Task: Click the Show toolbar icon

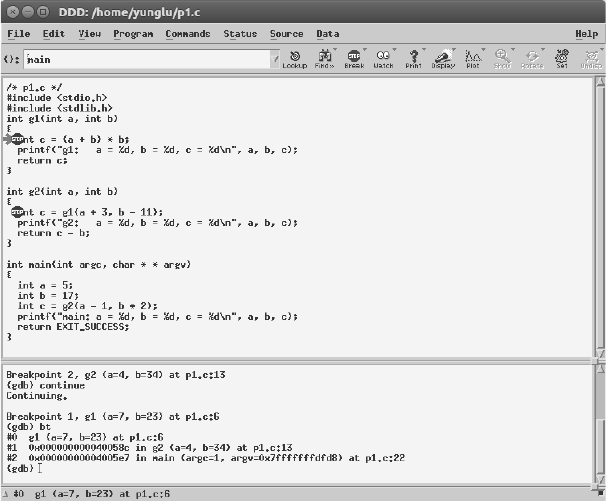Action: point(502,60)
